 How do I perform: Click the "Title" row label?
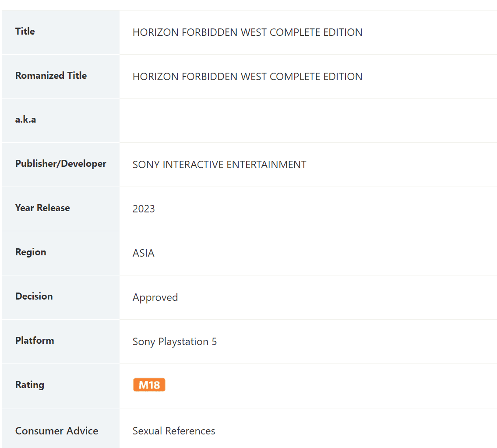pos(25,32)
